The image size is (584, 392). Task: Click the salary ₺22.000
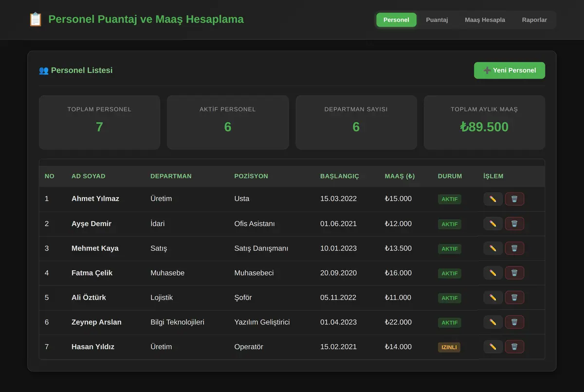coord(398,322)
